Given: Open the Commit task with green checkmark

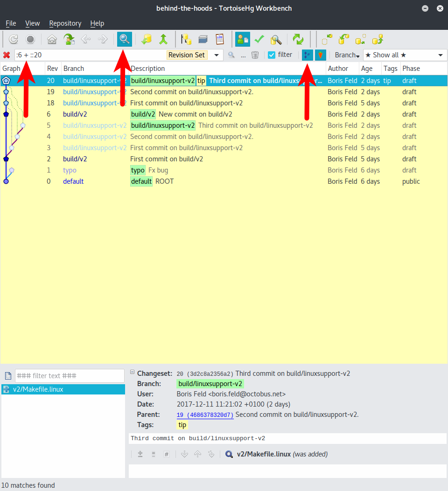Looking at the screenshot, I should (x=259, y=40).
